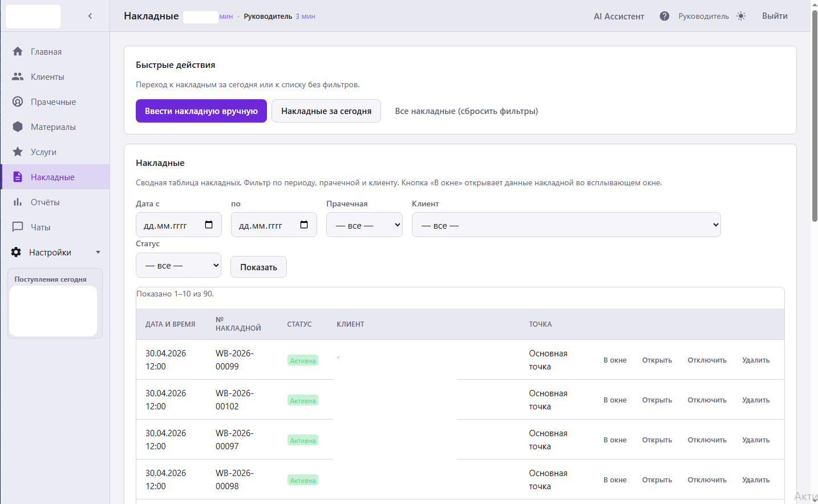Viewport: 818px width, 504px height.
Task: Click the hexagon icon beside Материалы
Action: pos(18,127)
